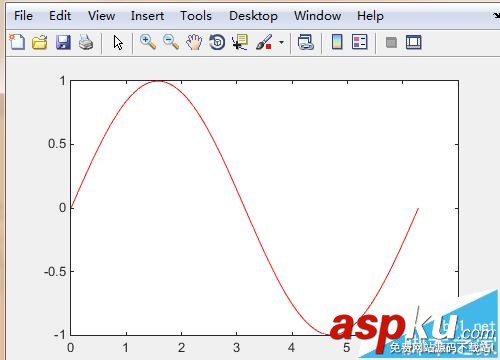Click x-axis tick label 2

181,348
